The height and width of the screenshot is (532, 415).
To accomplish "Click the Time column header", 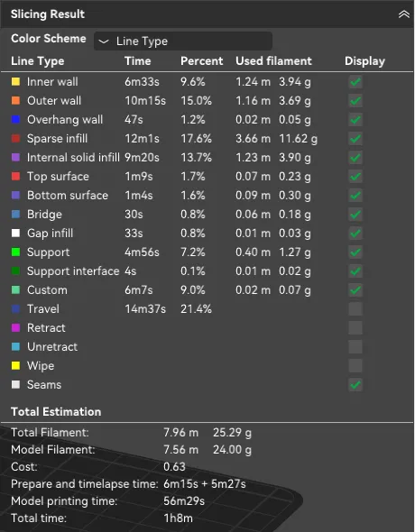I will (137, 61).
